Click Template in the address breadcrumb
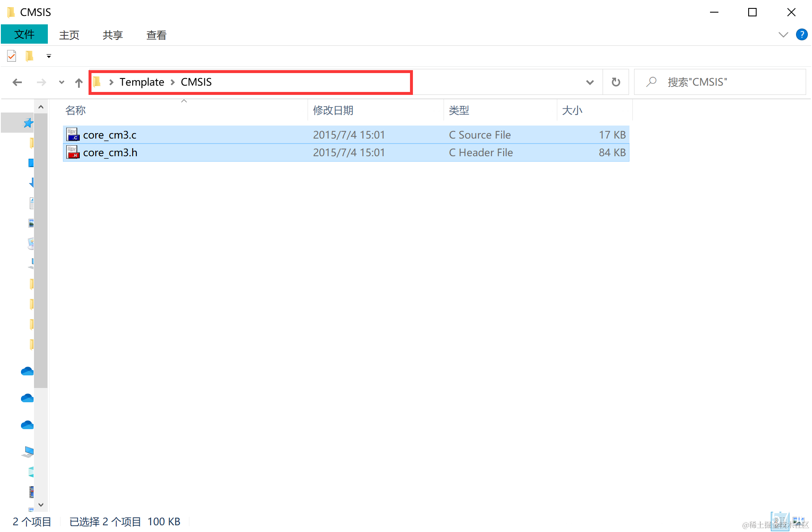812x532 pixels. (142, 82)
